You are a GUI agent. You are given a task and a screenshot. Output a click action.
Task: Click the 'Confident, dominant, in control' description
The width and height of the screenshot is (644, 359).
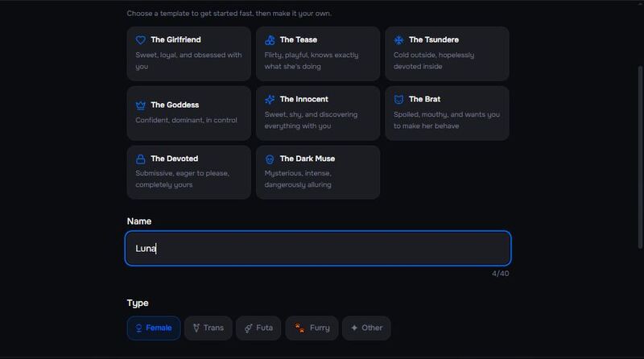pyautogui.click(x=186, y=121)
